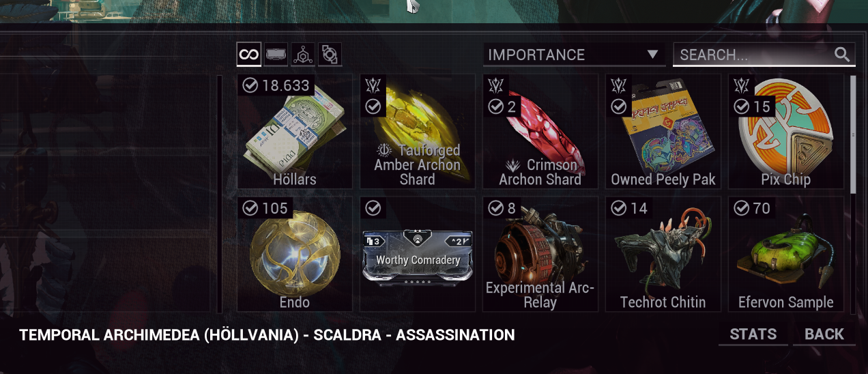Toggle the checkmark on Endo tile
Image resolution: width=868 pixels, height=374 pixels.
[250, 208]
